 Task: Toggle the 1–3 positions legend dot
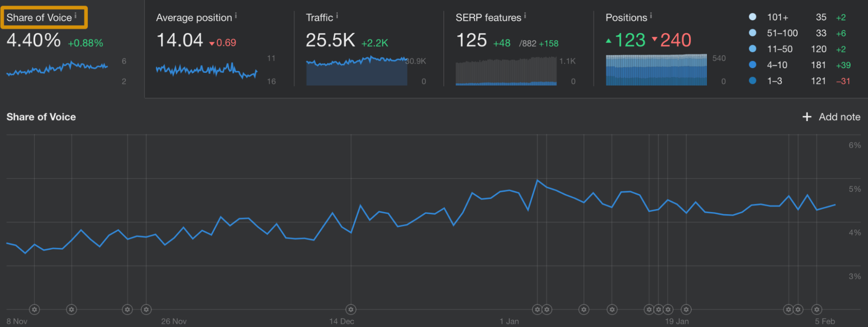752,81
